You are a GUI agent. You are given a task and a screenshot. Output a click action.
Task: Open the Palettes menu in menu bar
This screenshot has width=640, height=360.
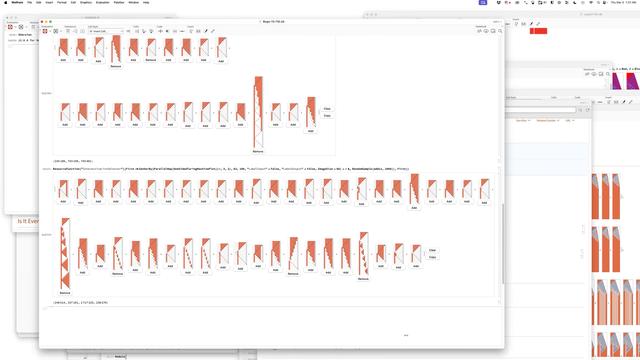[x=119, y=2]
